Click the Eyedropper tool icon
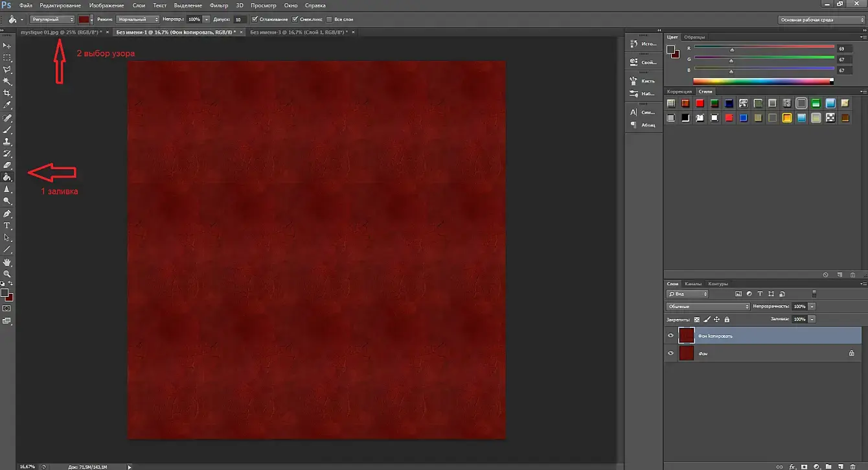The height and width of the screenshot is (470, 868). click(x=8, y=105)
